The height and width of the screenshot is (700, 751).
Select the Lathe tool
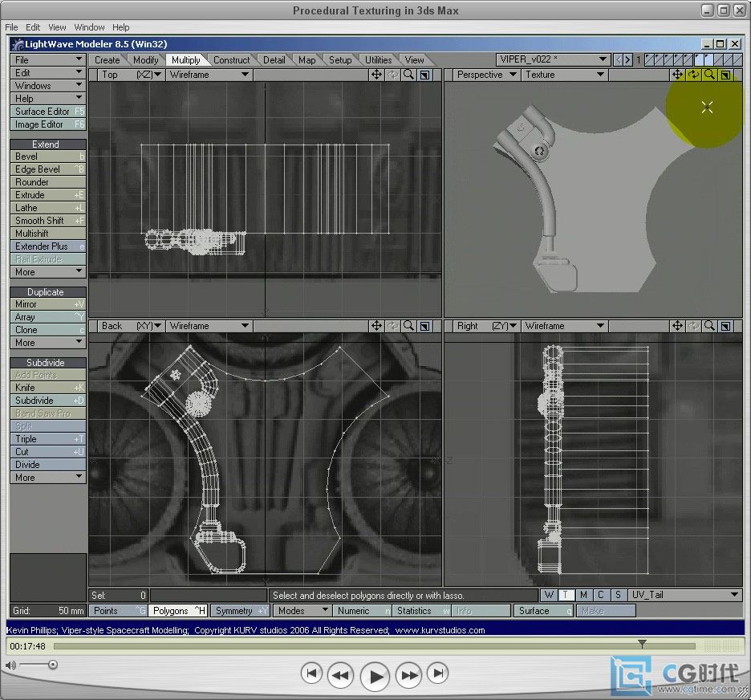tap(48, 208)
